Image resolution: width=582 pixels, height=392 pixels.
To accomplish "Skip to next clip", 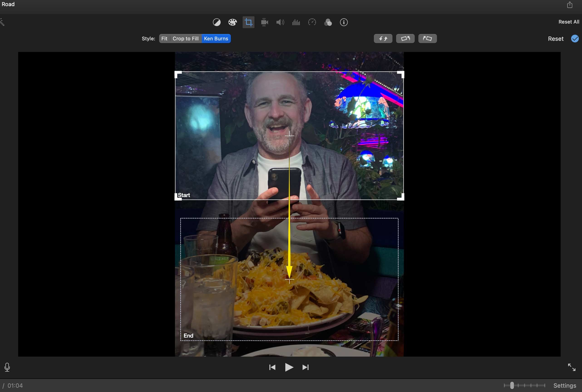I will [305, 367].
